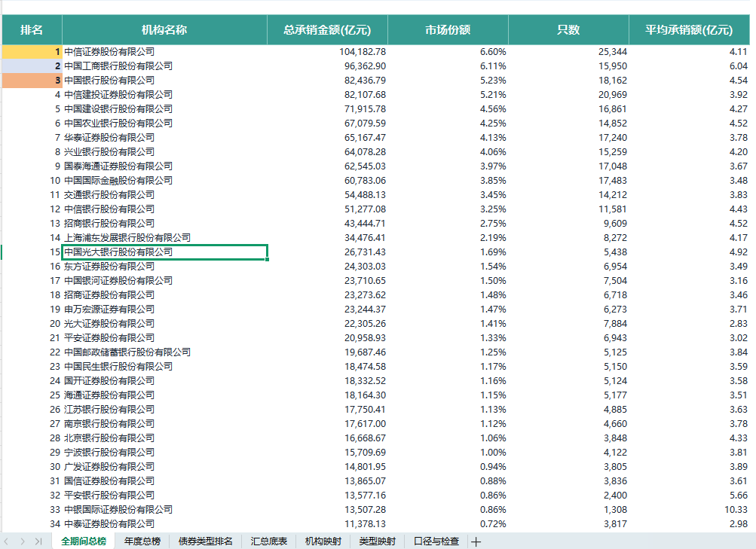Click the amount value 96,362.90
The height and width of the screenshot is (549, 756).
365,66
